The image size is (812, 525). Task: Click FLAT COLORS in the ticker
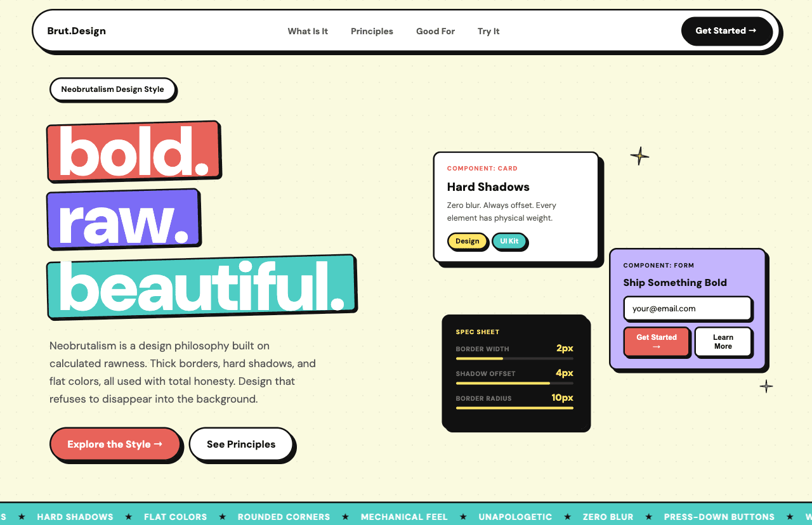[176, 517]
